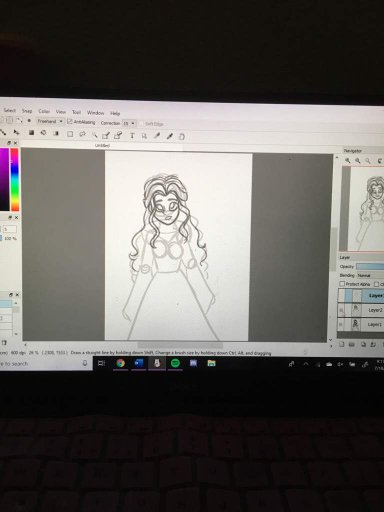Open the Window menu
The width and height of the screenshot is (384, 512).
[95, 113]
